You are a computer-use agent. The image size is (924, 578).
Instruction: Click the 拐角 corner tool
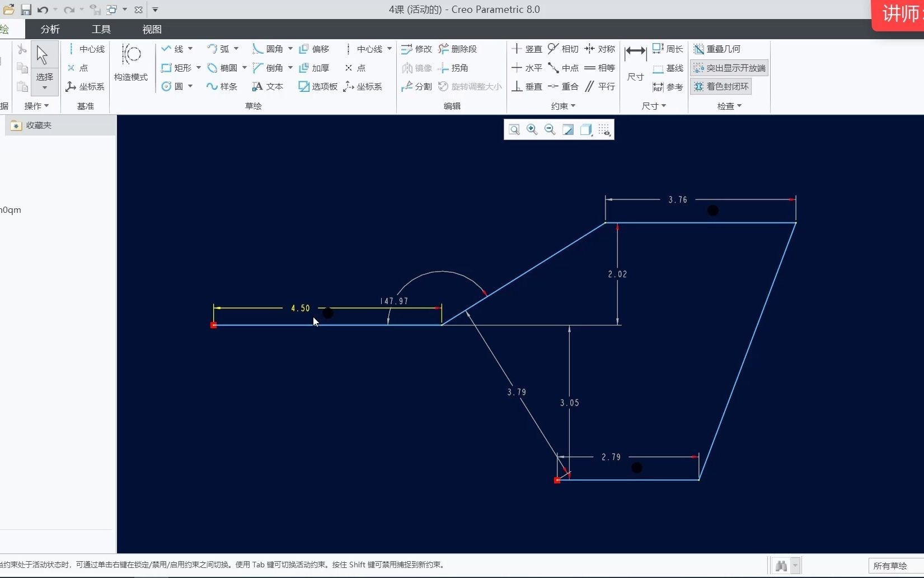click(x=453, y=68)
